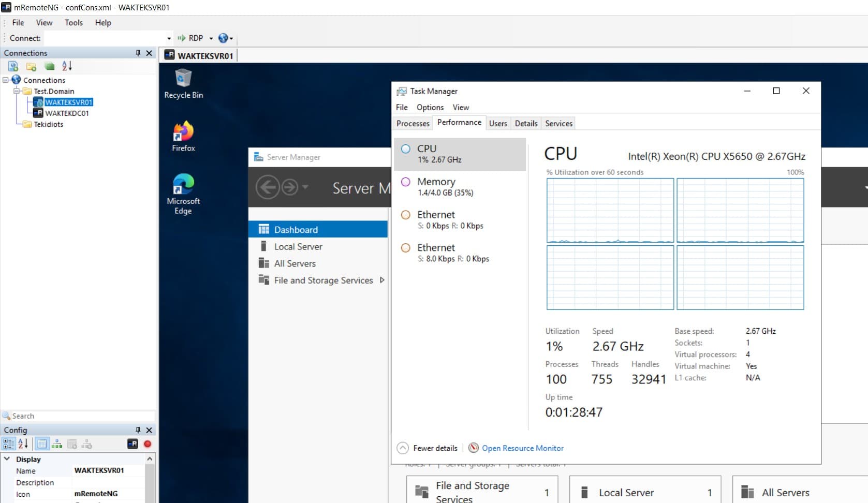Open Task Manager View menu
Image resolution: width=868 pixels, height=503 pixels.
tap(461, 107)
